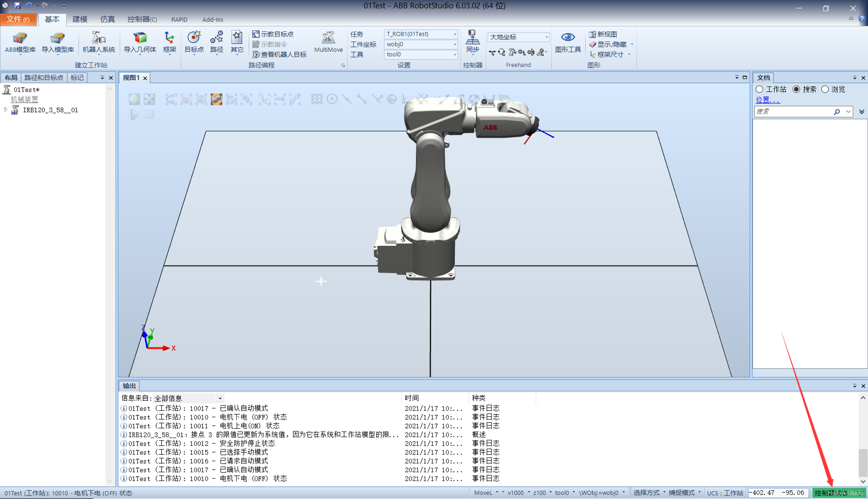Select the 浏览 radio button
Image resolution: width=868 pixels, height=499 pixels.
825,89
